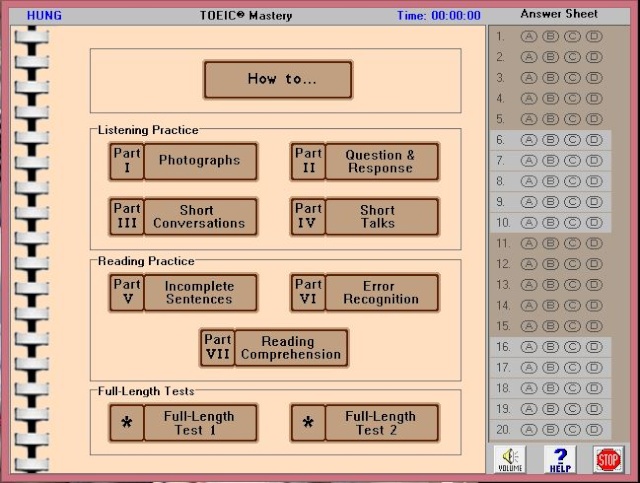
Task: Click the Time 00:00:00 counter
Action: click(x=439, y=16)
